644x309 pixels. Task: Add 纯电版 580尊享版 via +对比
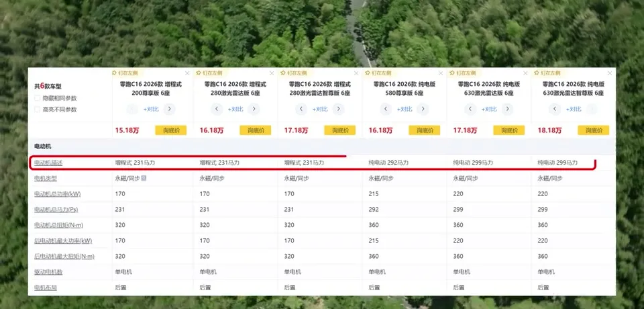click(404, 109)
